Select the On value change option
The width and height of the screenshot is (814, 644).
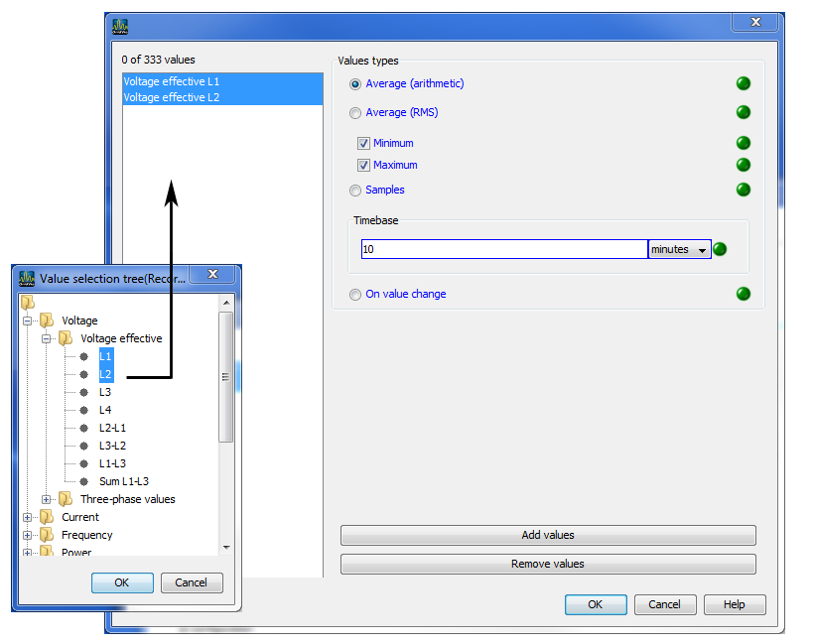[x=355, y=295]
